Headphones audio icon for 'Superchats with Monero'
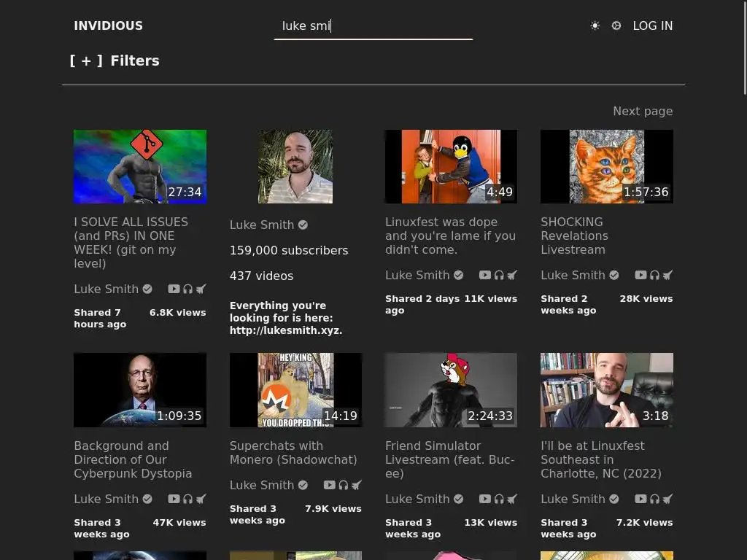Screen dimensions: 747x560 344,485
